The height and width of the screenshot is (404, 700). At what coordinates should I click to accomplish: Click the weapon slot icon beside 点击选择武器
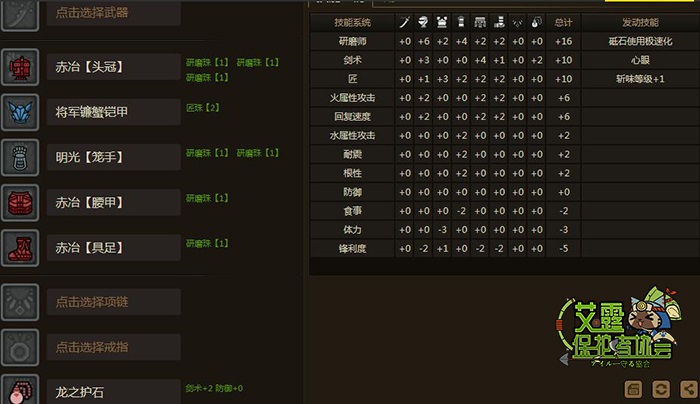[x=20, y=14]
